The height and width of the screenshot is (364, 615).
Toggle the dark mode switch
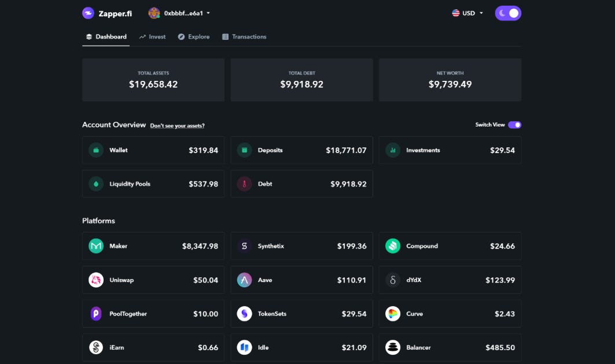[508, 13]
